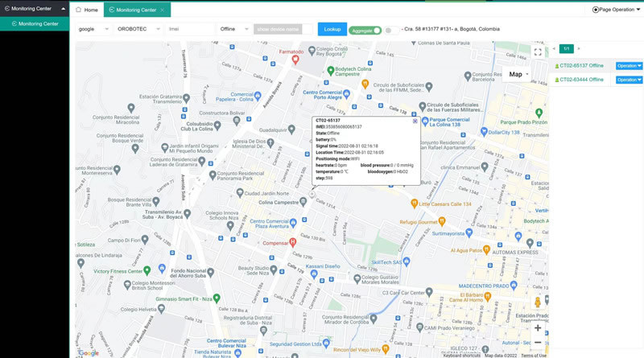Click the IMEI value in device popup

(x=344, y=127)
